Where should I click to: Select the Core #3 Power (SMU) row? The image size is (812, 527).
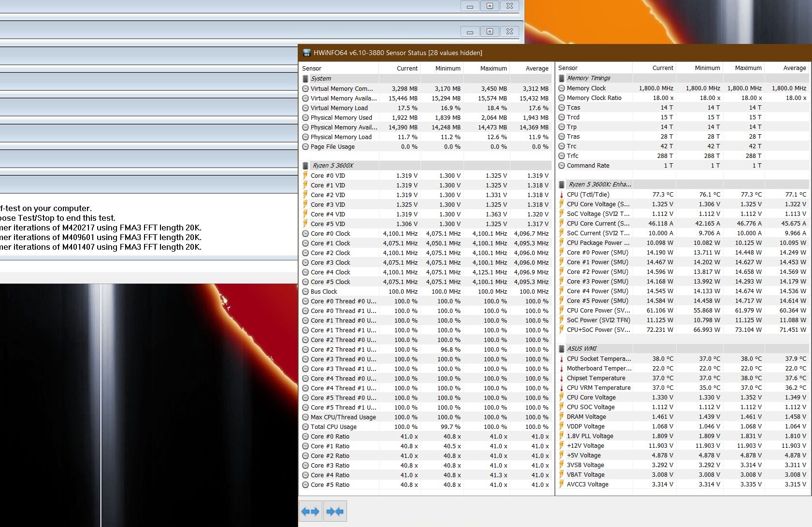pyautogui.click(x=682, y=281)
